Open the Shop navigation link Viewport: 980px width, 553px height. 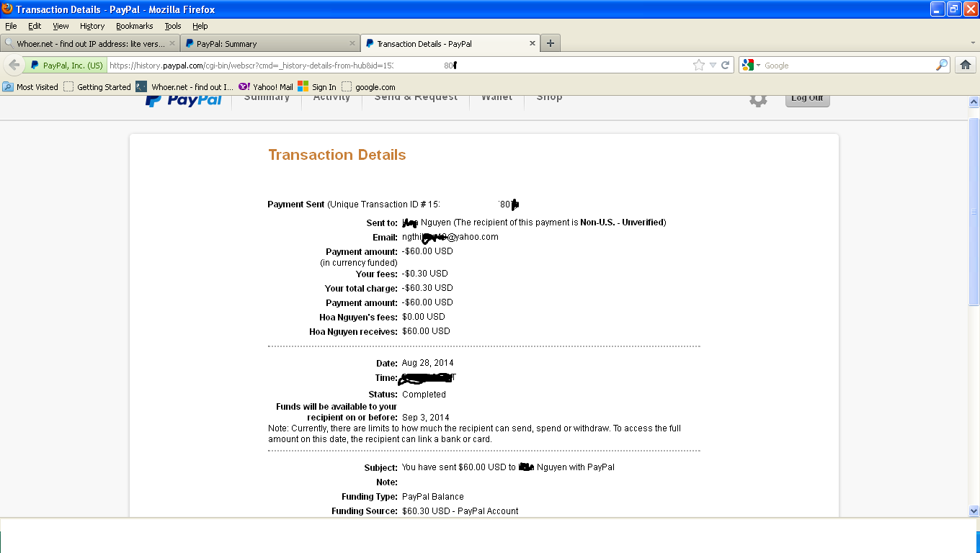pyautogui.click(x=549, y=98)
